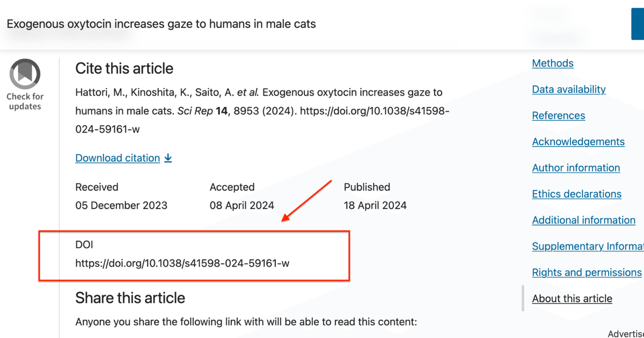Click the published date 18 April 2024
Image resolution: width=644 pixels, height=338 pixels.
pyautogui.click(x=375, y=205)
